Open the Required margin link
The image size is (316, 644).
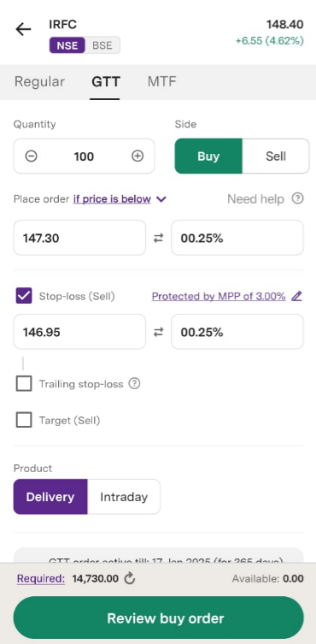click(41, 579)
